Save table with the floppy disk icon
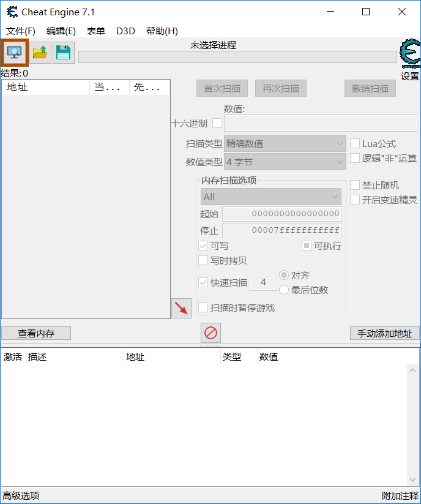421x504 pixels. pyautogui.click(x=63, y=53)
